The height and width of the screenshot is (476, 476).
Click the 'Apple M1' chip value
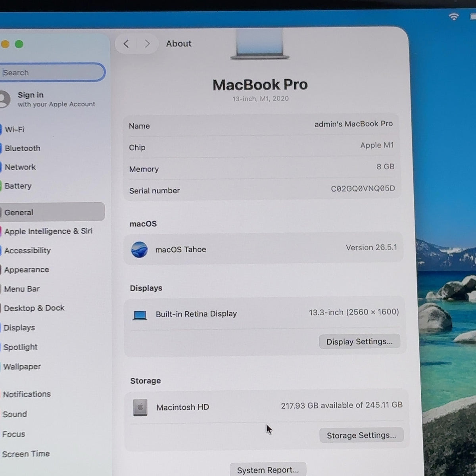point(377,145)
